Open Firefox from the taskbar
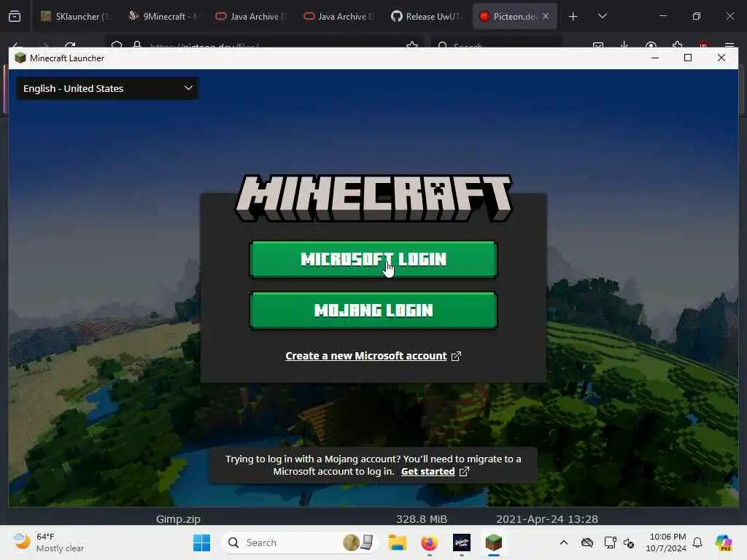This screenshot has height=560, width=747. coord(429,542)
